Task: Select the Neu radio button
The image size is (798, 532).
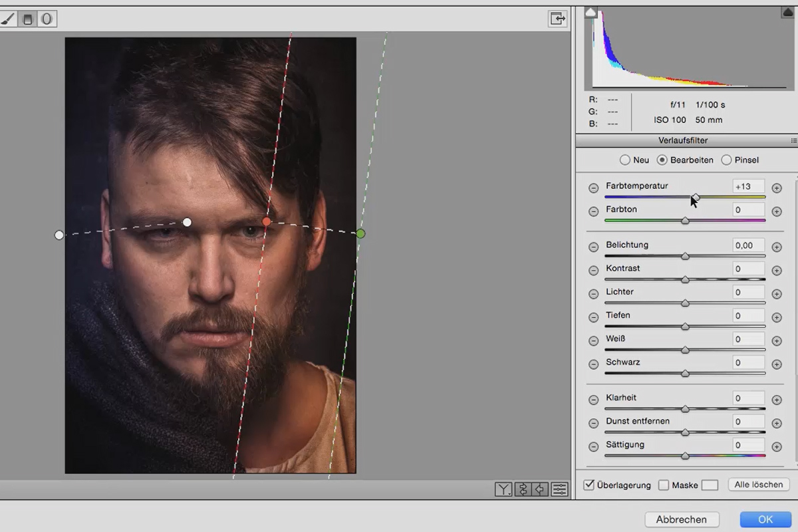Action: tap(625, 160)
